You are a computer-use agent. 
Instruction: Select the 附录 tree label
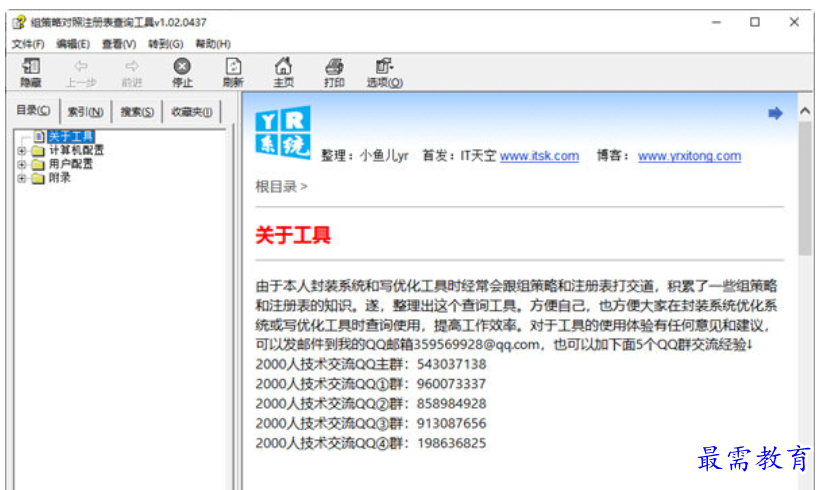pos(60,178)
